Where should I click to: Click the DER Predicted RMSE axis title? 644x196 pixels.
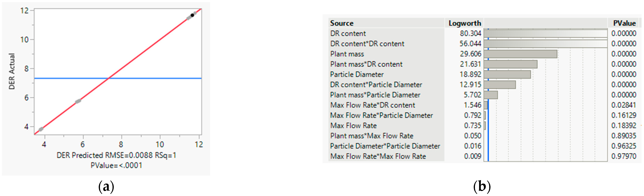(x=116, y=155)
